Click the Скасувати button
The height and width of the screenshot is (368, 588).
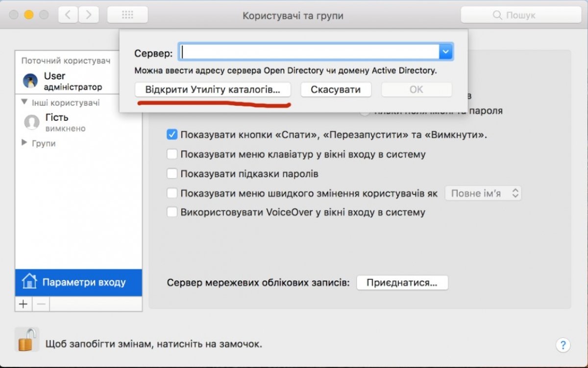click(336, 90)
